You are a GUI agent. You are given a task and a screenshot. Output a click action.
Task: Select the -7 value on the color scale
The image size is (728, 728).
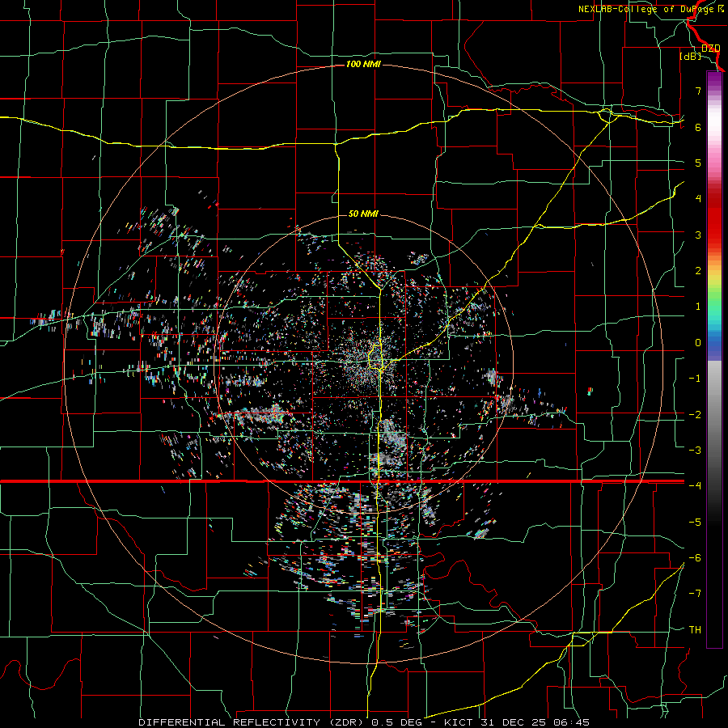[x=695, y=594]
